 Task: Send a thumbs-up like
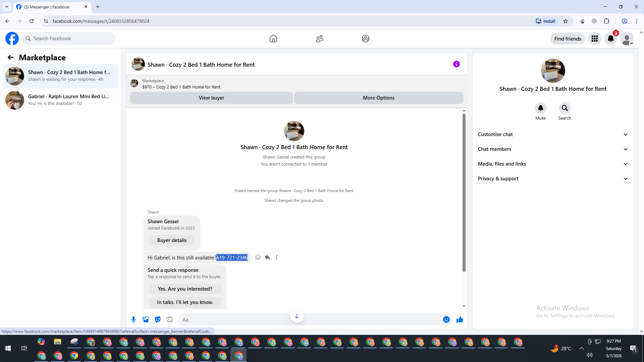click(460, 319)
